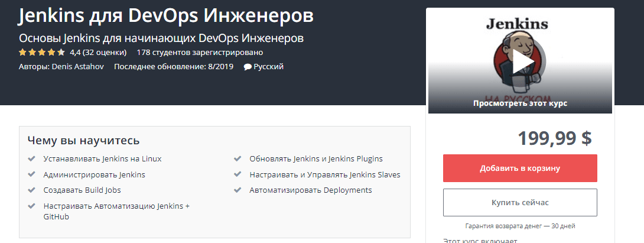Click the 199,99 $ price
This screenshot has height=243, width=644.
tap(554, 138)
